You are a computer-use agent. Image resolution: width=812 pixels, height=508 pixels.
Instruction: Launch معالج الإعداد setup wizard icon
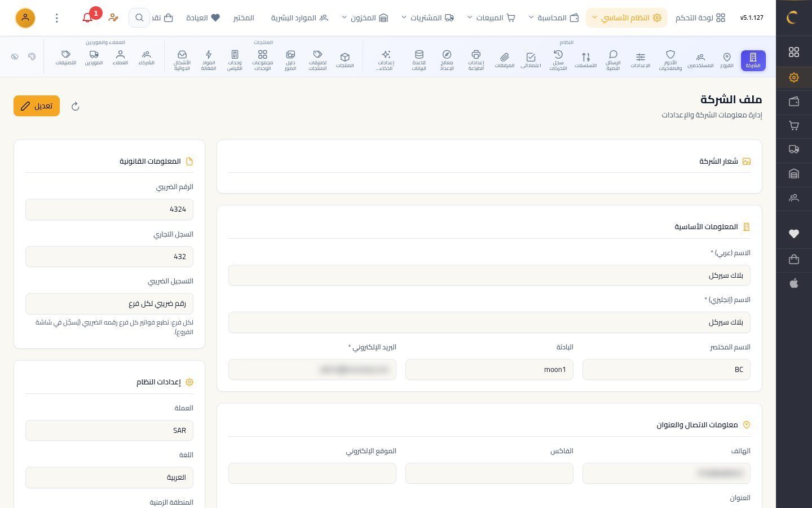(x=447, y=60)
